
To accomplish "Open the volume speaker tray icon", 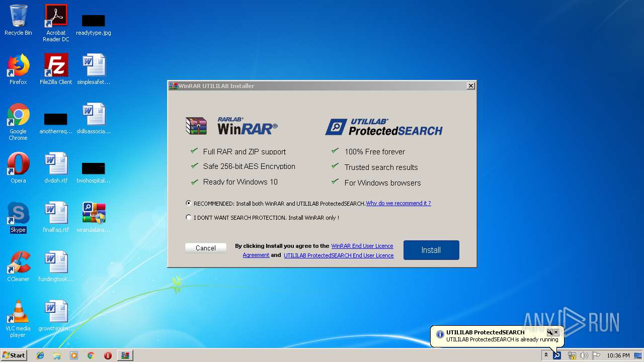I will pyautogui.click(x=584, y=355).
